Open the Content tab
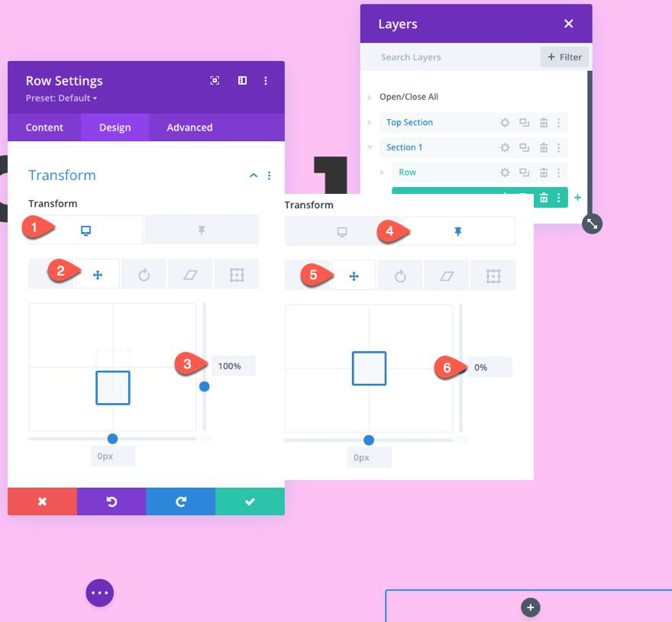 (44, 127)
